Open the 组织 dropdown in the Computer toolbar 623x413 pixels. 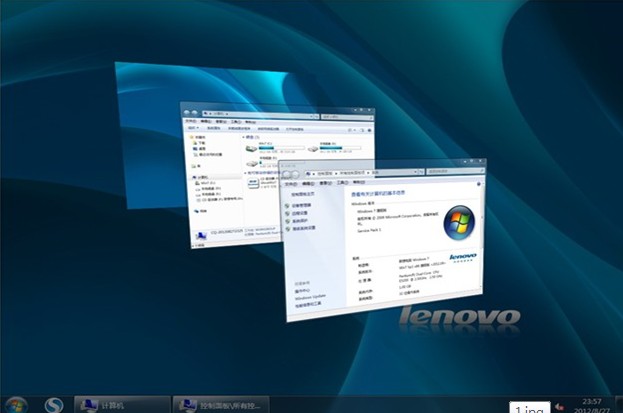click(x=192, y=129)
